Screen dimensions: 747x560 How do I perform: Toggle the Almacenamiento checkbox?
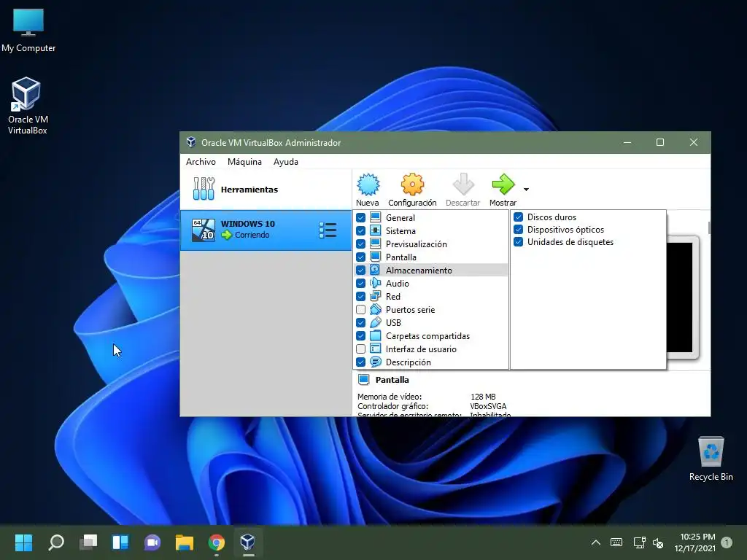click(x=360, y=270)
